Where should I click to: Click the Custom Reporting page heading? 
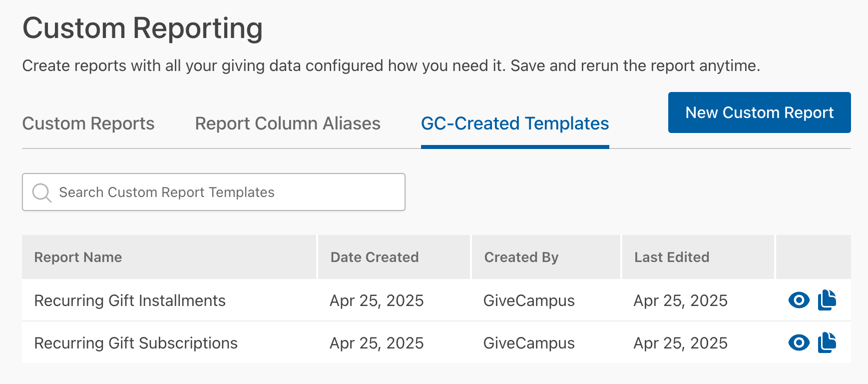pyautogui.click(x=143, y=28)
